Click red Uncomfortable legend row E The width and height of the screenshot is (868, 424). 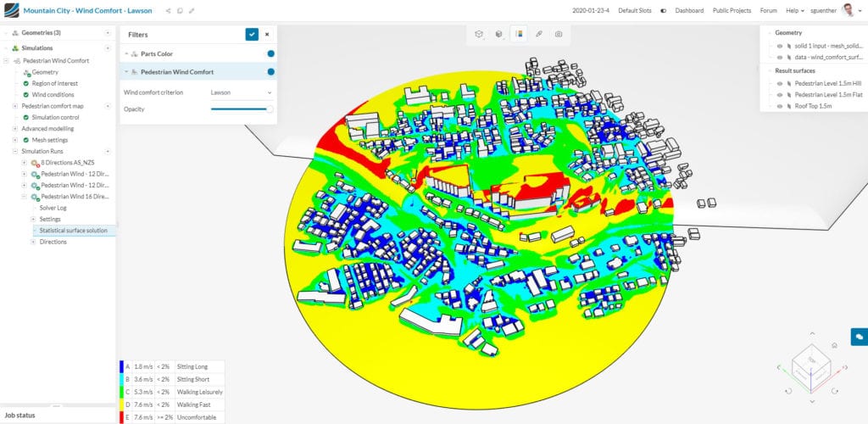tap(172, 417)
